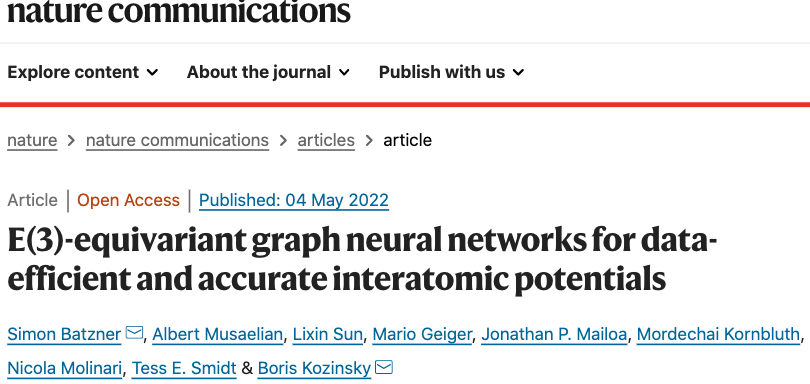View author Albert Musaelian

(217, 334)
